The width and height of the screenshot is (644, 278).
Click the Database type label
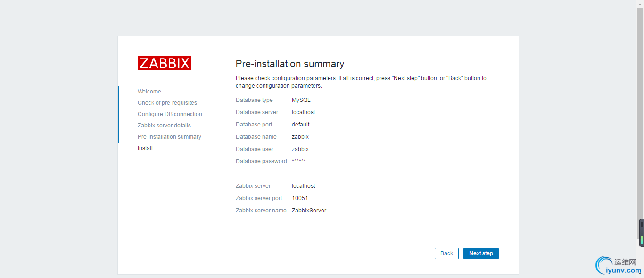click(254, 100)
